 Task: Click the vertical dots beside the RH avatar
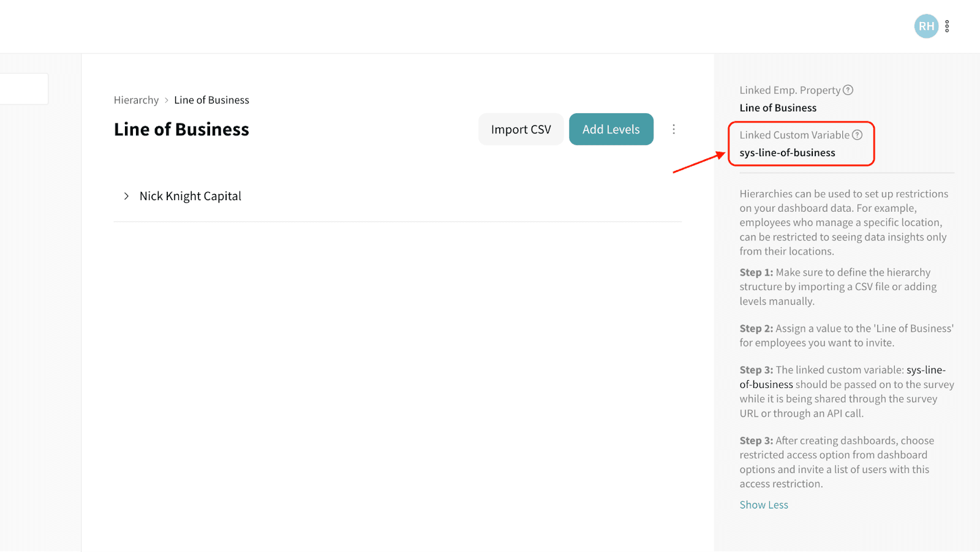pyautogui.click(x=947, y=26)
